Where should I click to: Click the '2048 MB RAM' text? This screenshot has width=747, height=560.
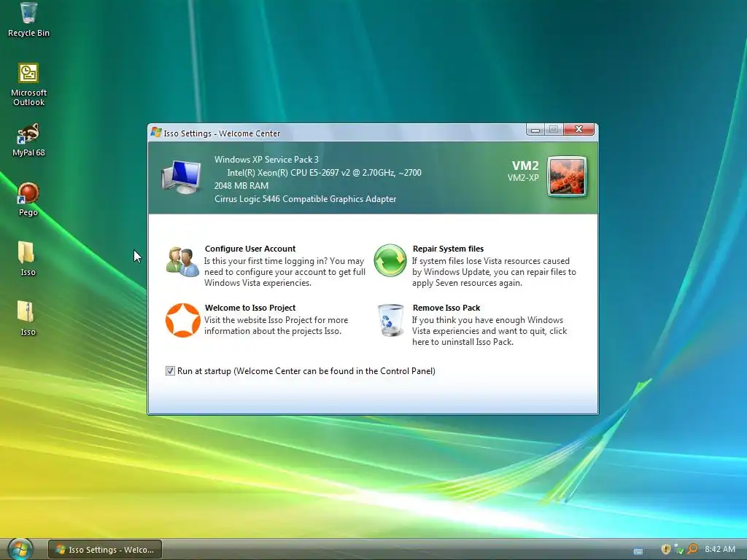[241, 186]
